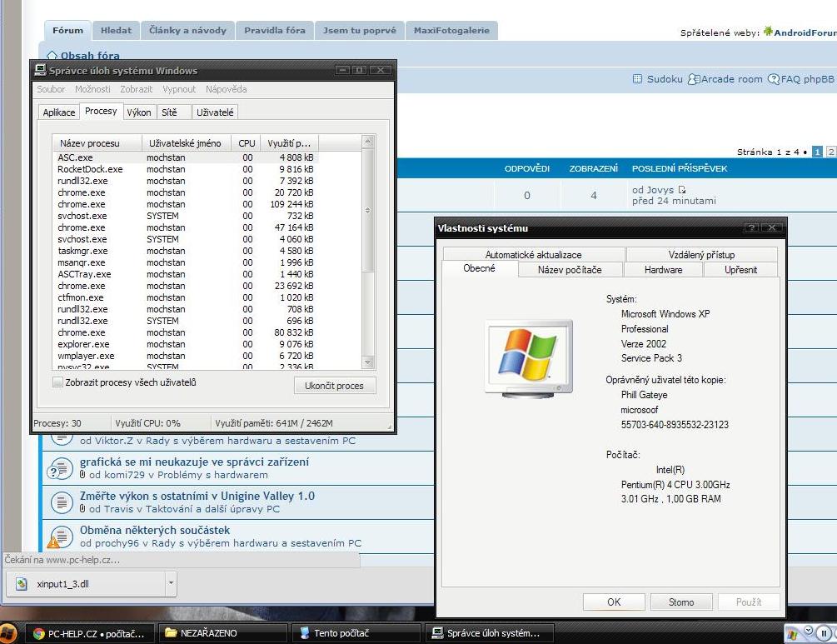Sort processes by 'Název procesu' column header
The height and width of the screenshot is (644, 837).
[x=90, y=143]
